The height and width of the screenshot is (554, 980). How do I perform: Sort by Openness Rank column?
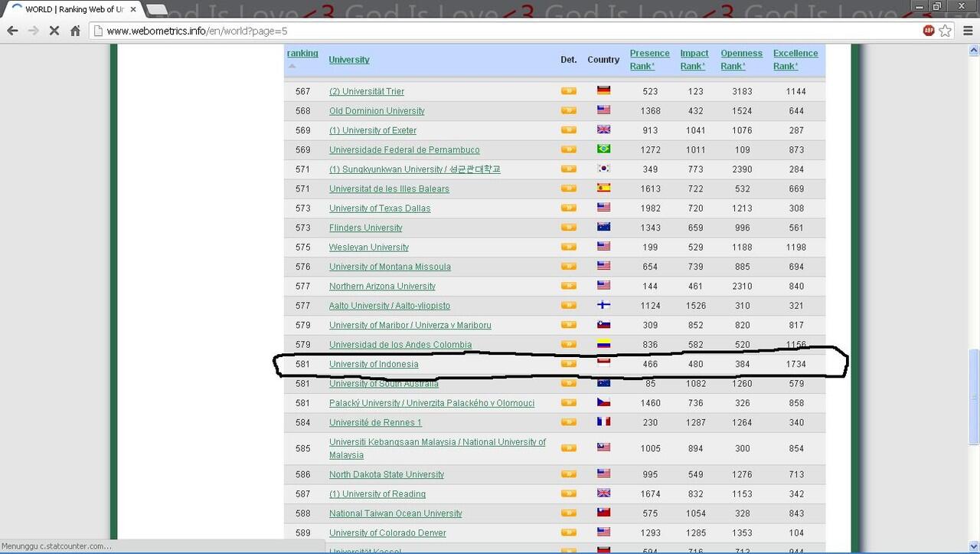point(741,60)
